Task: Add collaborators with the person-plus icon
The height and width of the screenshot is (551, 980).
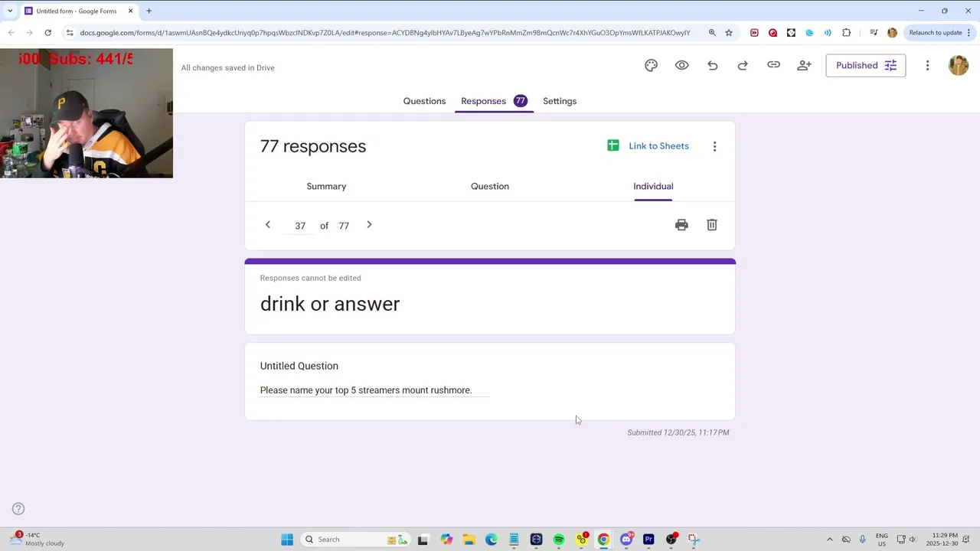Action: pos(804,66)
